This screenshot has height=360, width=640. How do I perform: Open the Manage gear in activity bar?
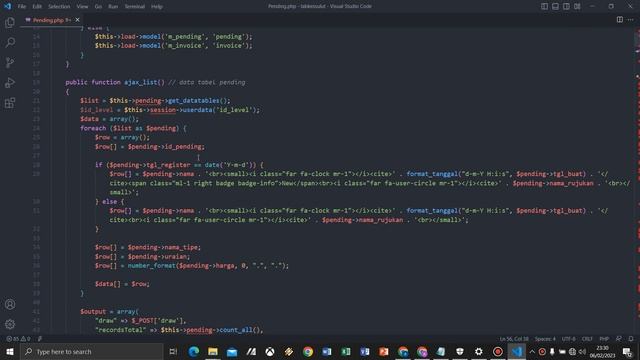10,324
